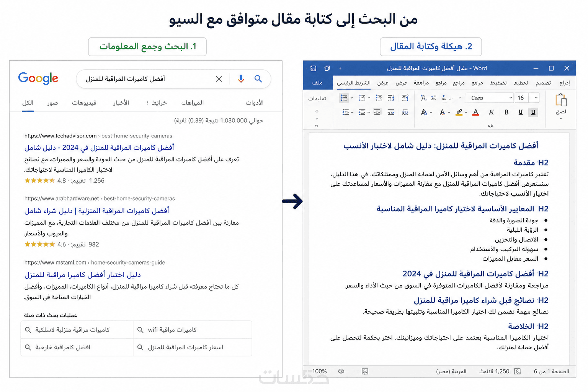Image resolution: width=588 pixels, height=392 pixels.
Task: Open the mstaml result دليل اختيار أفضل كاميرا مراقبة
Action: [x=83, y=275]
